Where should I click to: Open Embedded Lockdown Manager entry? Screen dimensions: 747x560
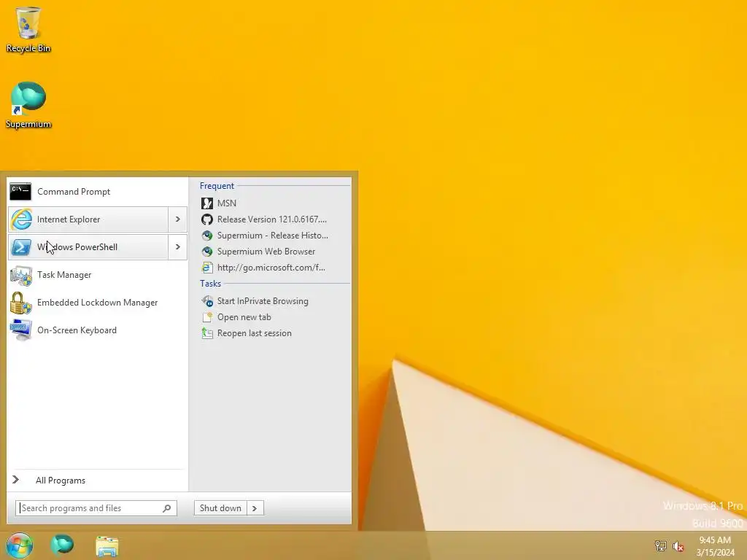pos(97,303)
